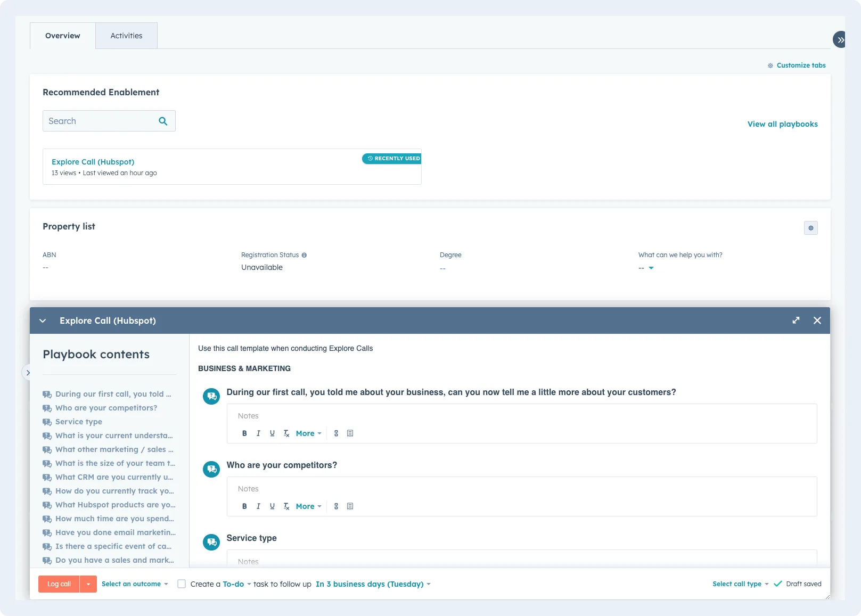Click the Customize tabs link
The width and height of the screenshot is (861, 616).
click(x=797, y=65)
